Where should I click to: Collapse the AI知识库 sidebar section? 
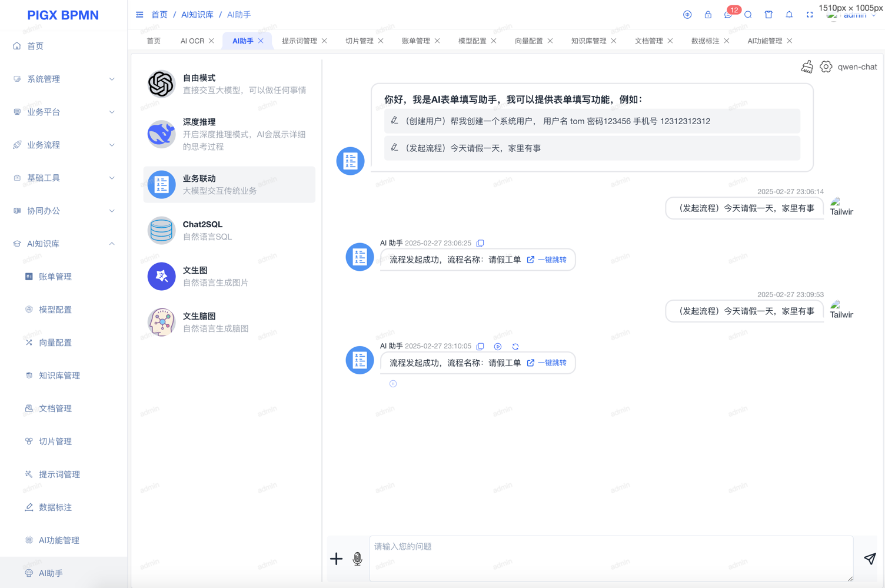(x=63, y=244)
